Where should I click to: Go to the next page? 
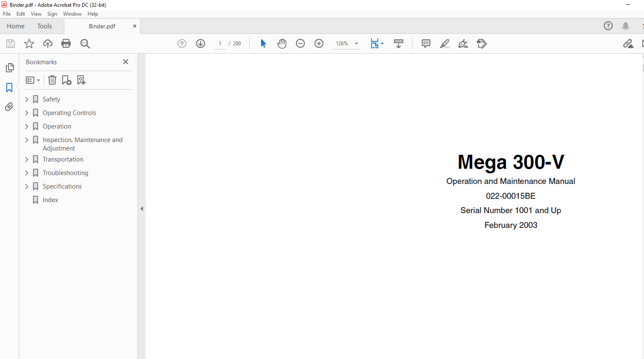pos(201,44)
